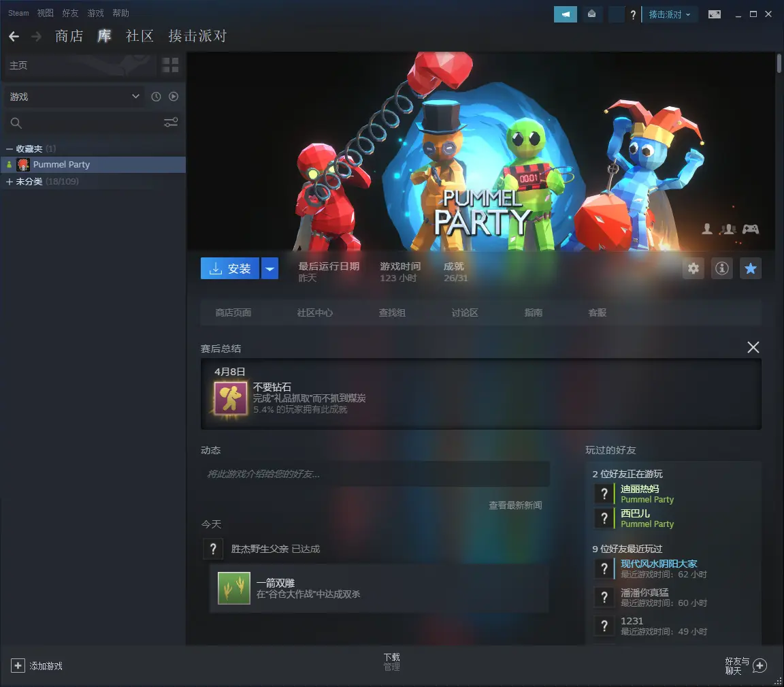Open avatar beside 胜杰野生父亲 activity
The width and height of the screenshot is (784, 687).
(213, 549)
